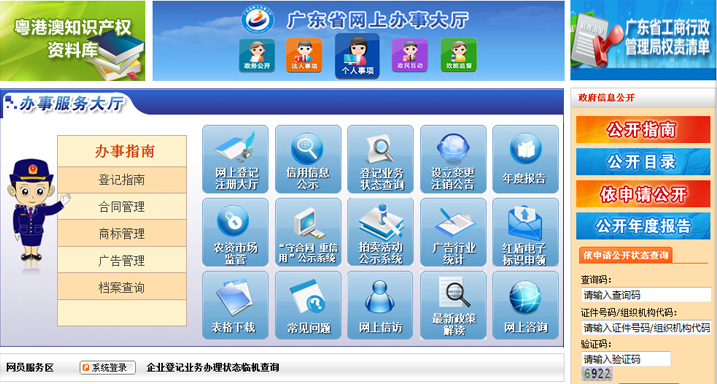Open 表格下载 folder tile
The width and height of the screenshot is (717, 384).
(235, 305)
